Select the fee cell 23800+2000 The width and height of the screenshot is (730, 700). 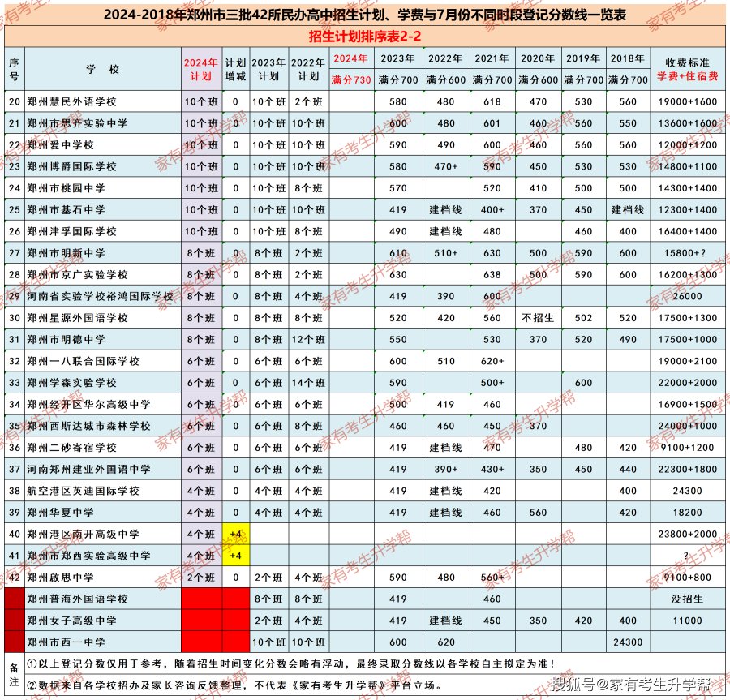tap(687, 535)
